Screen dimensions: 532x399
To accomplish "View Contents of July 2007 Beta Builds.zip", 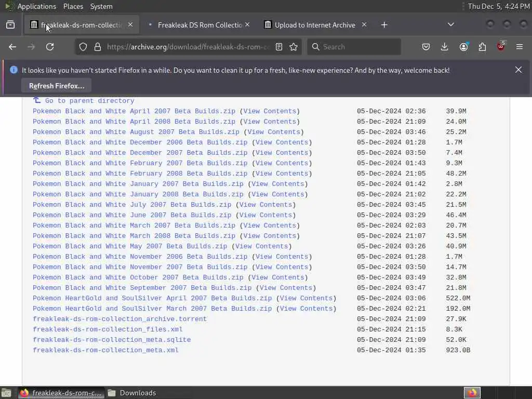I will 265,205.
